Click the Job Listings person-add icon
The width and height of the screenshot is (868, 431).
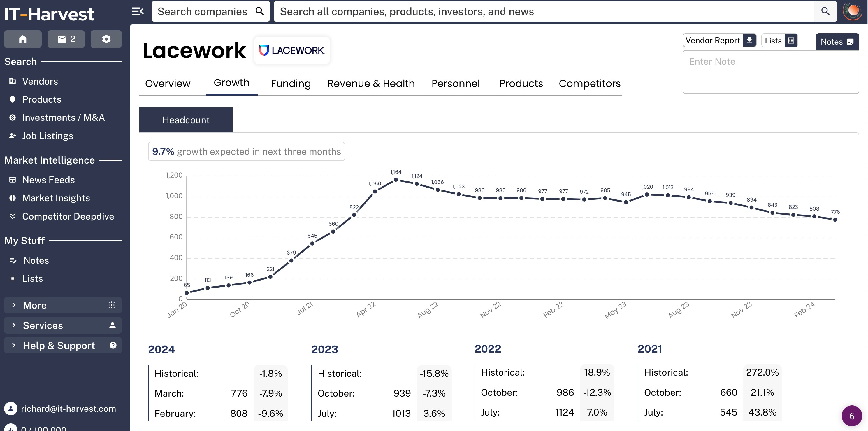pos(13,136)
